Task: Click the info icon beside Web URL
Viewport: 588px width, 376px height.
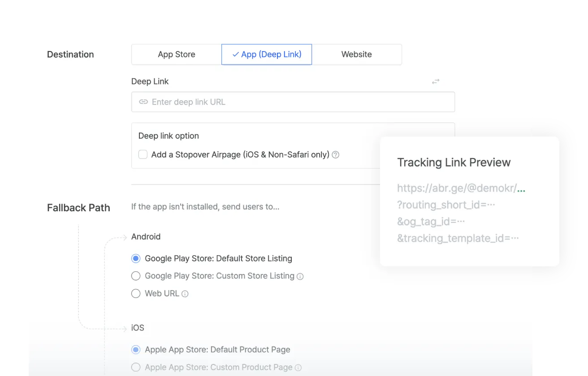Action: [185, 294]
